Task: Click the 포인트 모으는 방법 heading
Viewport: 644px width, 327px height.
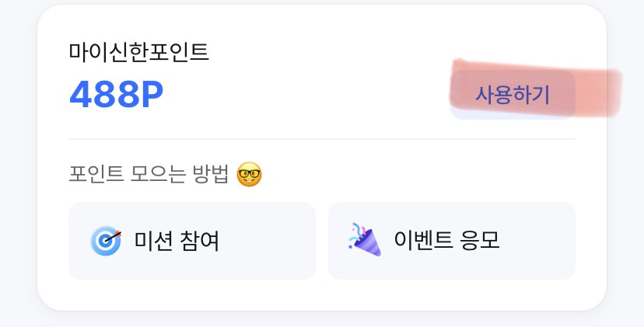Action: [x=149, y=174]
